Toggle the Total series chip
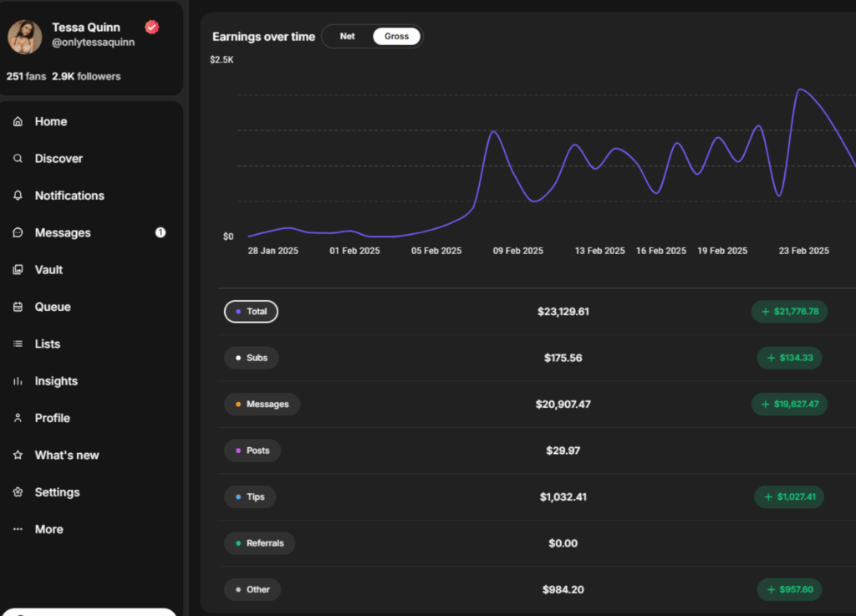 coord(251,312)
